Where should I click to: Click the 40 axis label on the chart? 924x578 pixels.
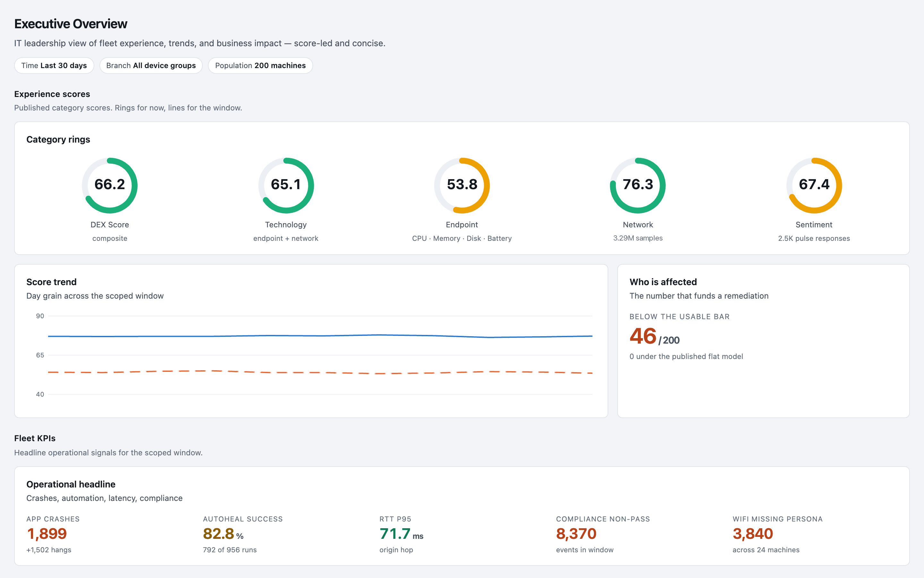[x=40, y=394]
